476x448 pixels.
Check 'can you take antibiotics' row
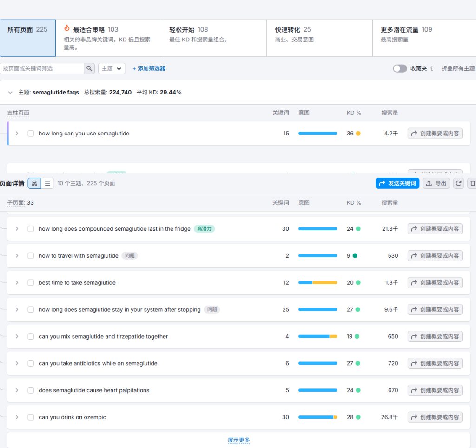coord(31,363)
